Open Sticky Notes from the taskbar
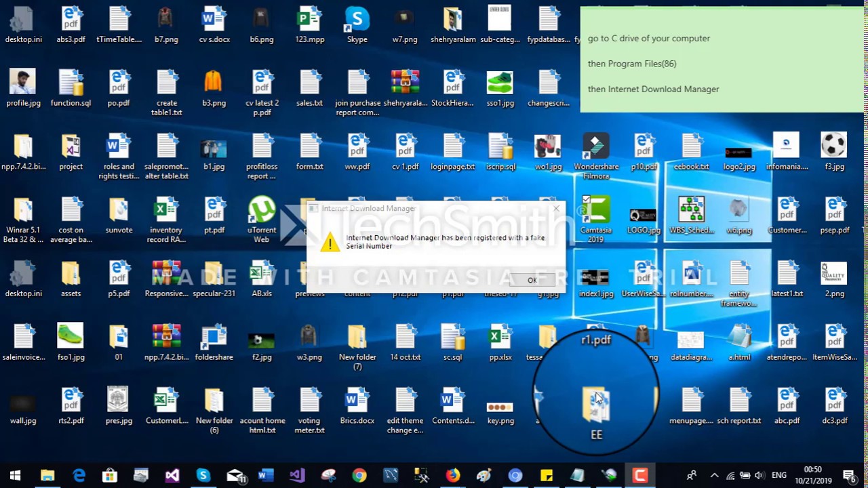 546,476
